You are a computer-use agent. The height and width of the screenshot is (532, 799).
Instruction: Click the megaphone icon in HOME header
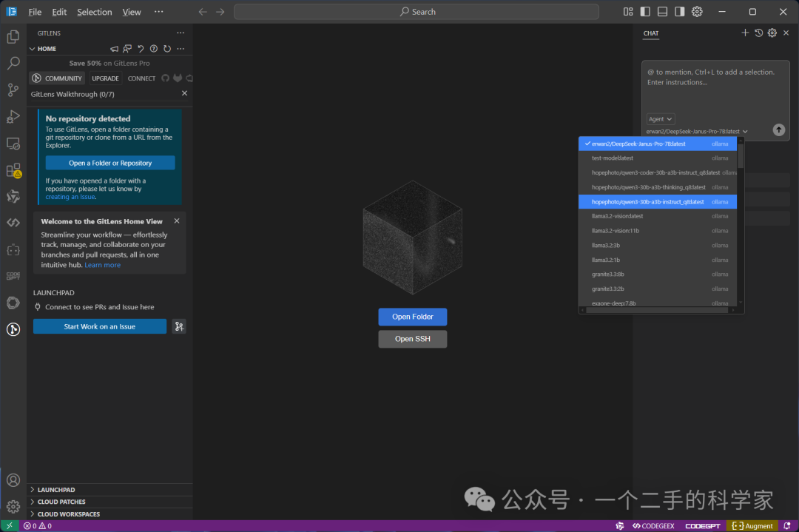tap(114, 49)
